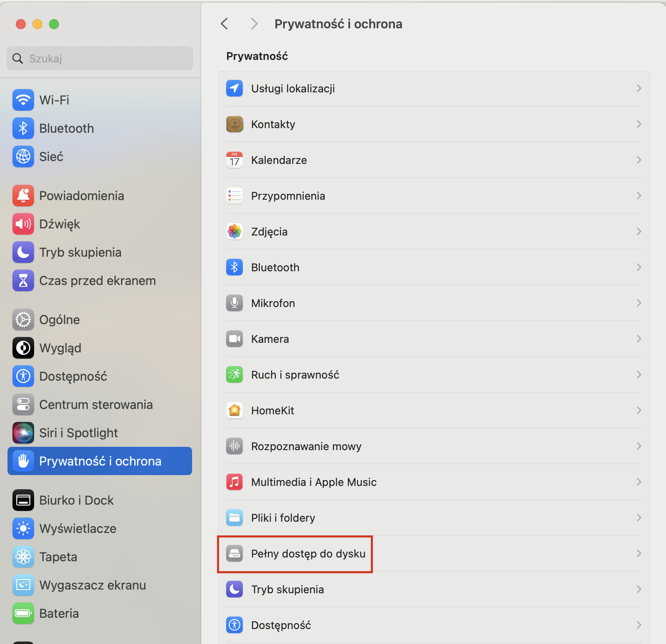Viewport: 666px width, 644px height.
Task: Click the Ruch i sprawność runner icon
Action: (234, 374)
